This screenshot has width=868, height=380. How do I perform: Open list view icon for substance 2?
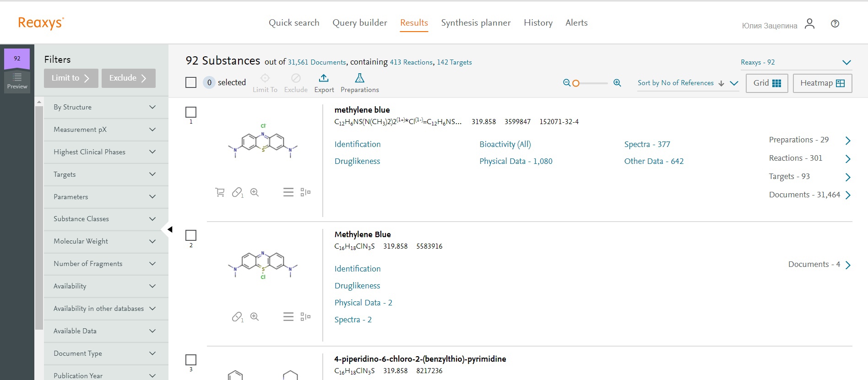click(288, 317)
